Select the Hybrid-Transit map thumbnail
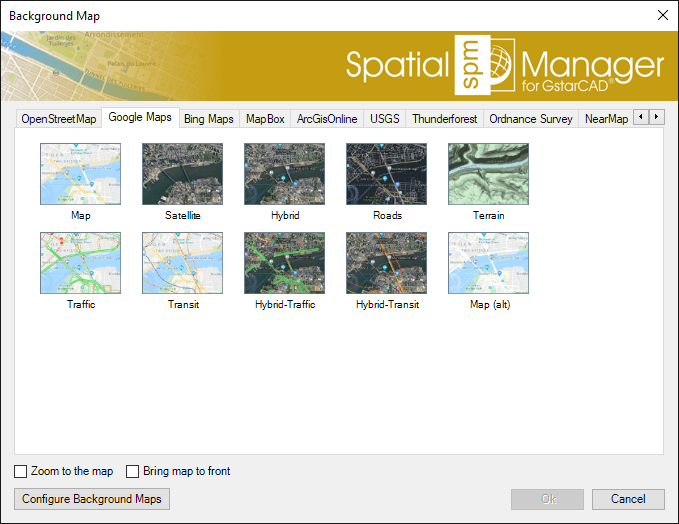679x524 pixels. [x=386, y=263]
